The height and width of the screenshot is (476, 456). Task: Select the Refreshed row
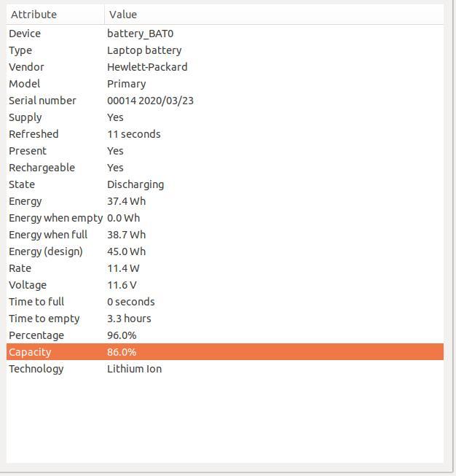(x=225, y=134)
